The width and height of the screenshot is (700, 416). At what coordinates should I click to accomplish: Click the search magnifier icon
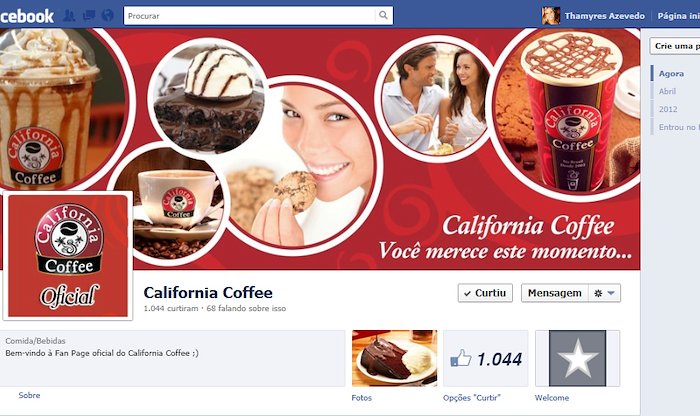(x=383, y=15)
